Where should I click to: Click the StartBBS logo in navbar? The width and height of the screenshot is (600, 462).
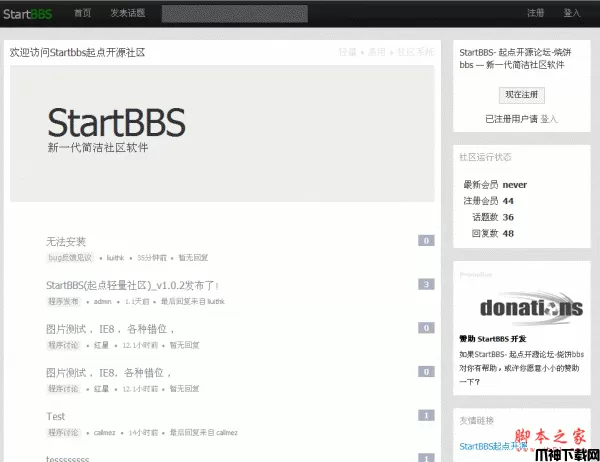[x=28, y=14]
